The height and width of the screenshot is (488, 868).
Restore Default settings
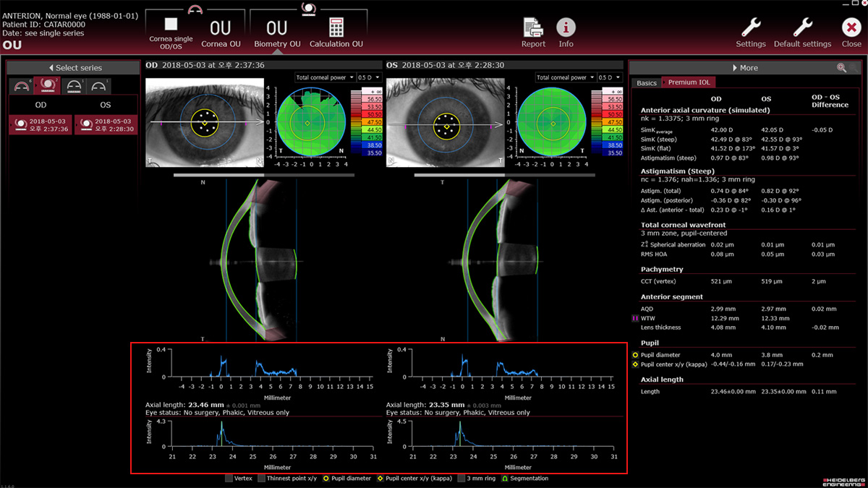(x=802, y=33)
